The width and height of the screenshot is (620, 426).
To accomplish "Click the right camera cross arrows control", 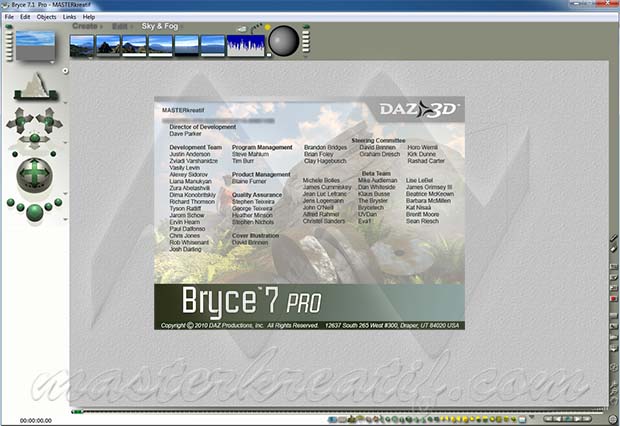I will (49, 120).
